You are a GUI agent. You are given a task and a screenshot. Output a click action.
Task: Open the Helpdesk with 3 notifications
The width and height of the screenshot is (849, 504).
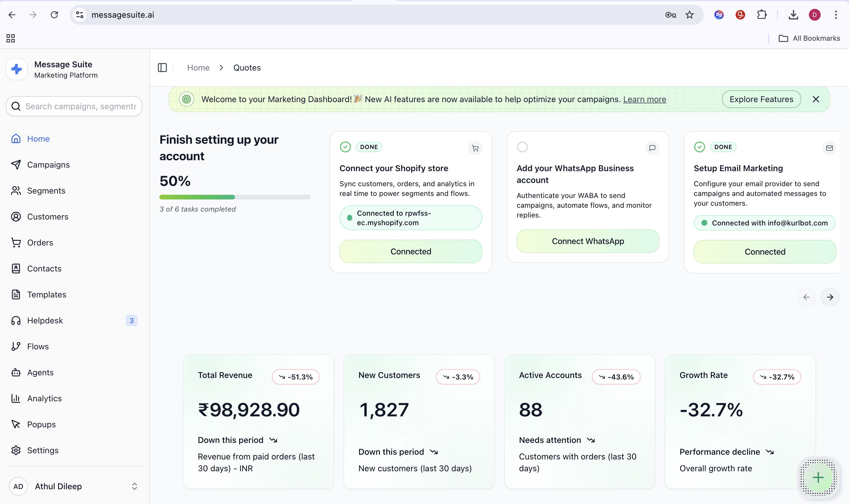(x=45, y=320)
